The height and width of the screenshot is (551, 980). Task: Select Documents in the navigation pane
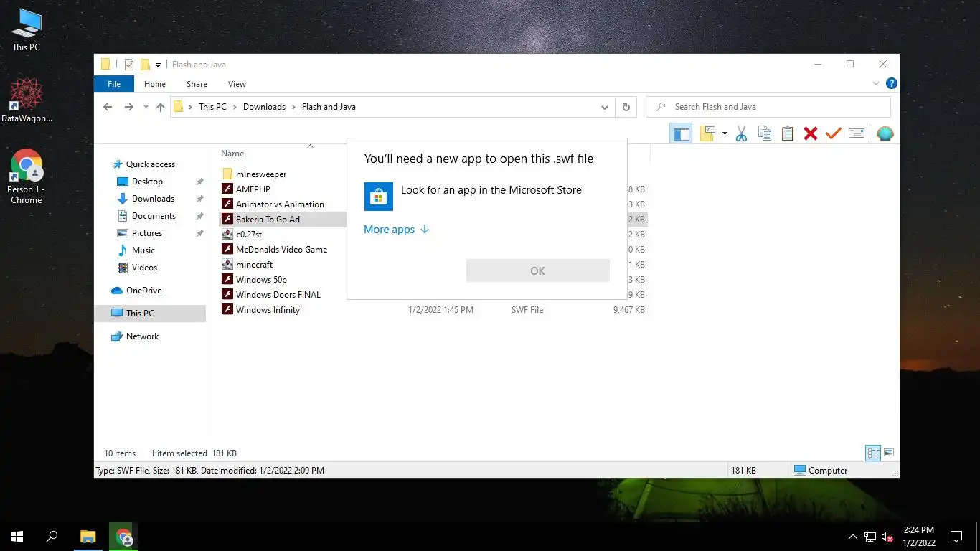tap(154, 216)
